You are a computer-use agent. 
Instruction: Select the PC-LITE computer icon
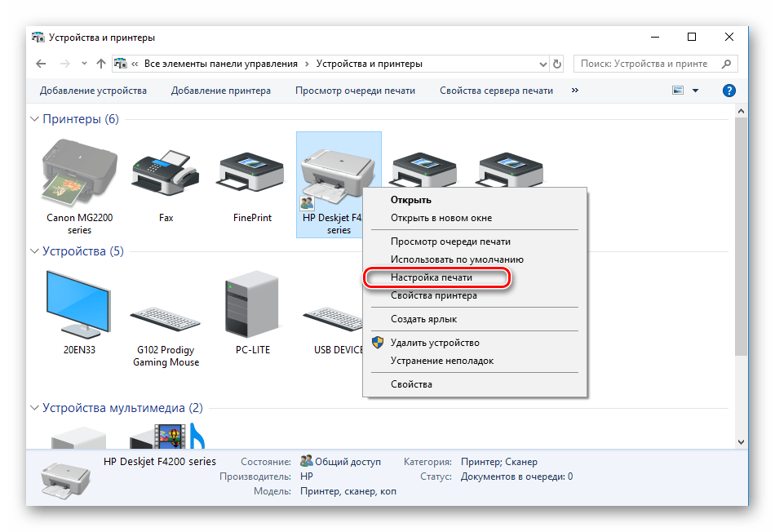click(251, 304)
